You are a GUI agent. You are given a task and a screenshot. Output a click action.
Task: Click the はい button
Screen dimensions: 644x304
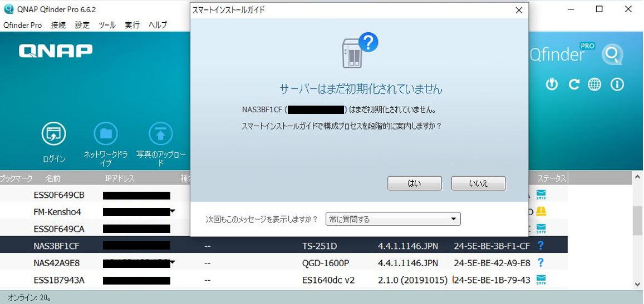[x=414, y=183]
